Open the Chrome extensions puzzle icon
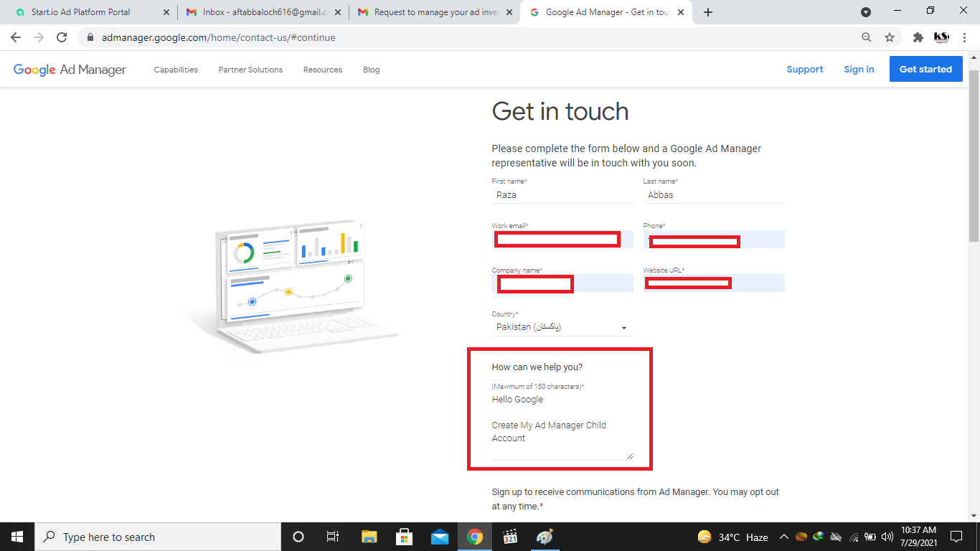Viewport: 980px width, 551px height. click(918, 37)
